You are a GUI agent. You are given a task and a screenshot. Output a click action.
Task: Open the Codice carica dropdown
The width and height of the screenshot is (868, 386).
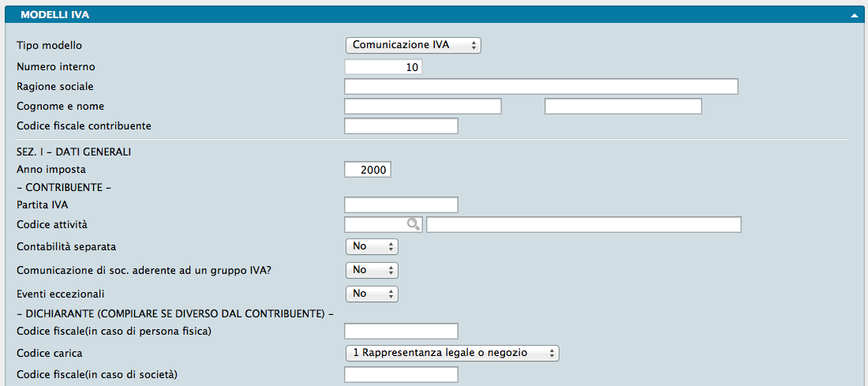click(x=451, y=353)
